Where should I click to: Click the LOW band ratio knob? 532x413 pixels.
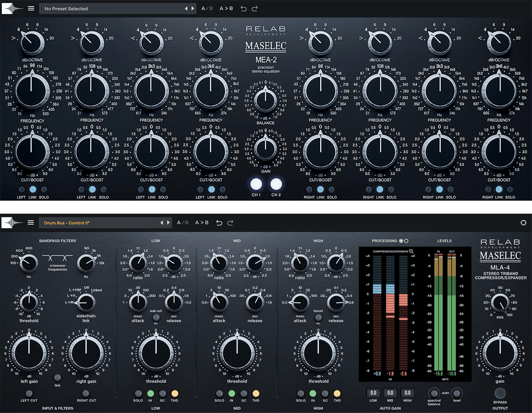coord(138,263)
